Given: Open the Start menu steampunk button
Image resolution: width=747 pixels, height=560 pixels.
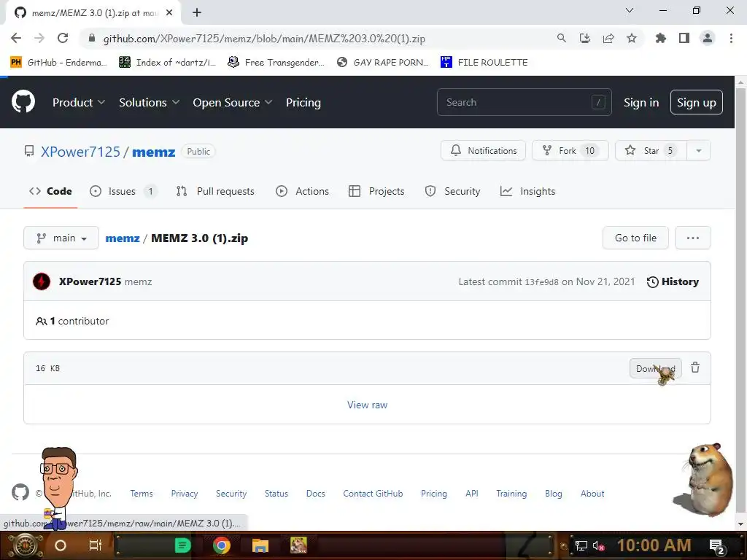Looking at the screenshot, I should [x=25, y=545].
